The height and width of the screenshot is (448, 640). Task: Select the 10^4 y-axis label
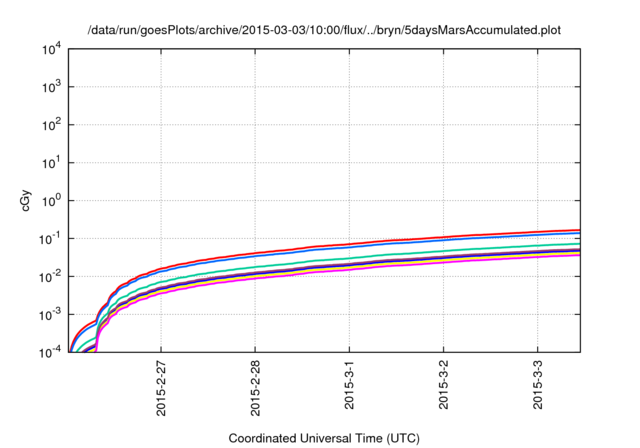pos(51,49)
